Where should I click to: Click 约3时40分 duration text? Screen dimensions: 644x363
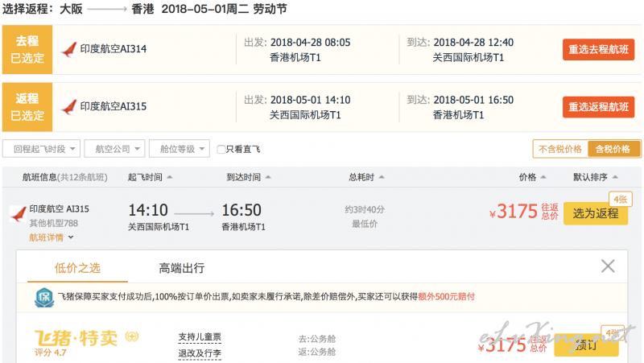click(x=365, y=209)
